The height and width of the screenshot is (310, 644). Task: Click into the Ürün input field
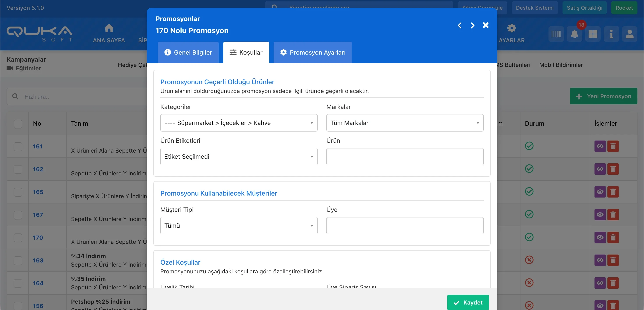(405, 157)
